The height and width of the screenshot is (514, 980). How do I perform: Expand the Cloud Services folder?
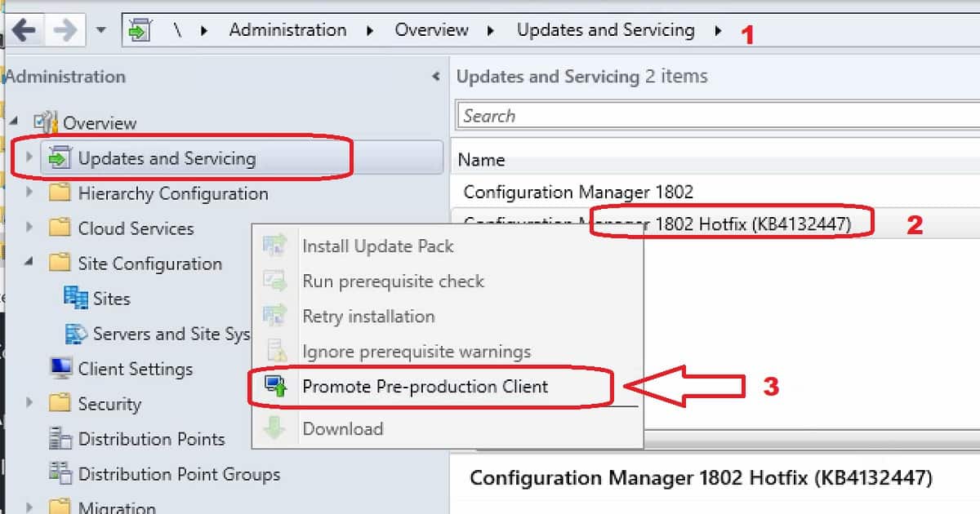point(30,228)
